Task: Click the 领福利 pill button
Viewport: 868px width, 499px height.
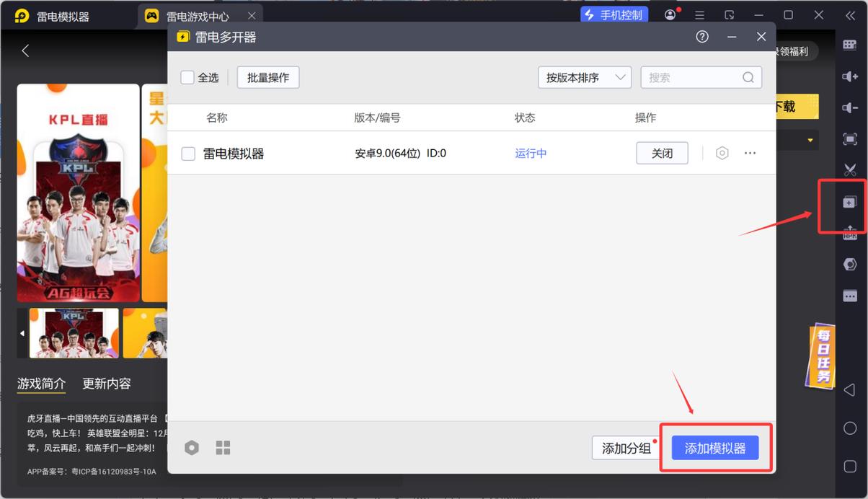Action: tap(797, 51)
